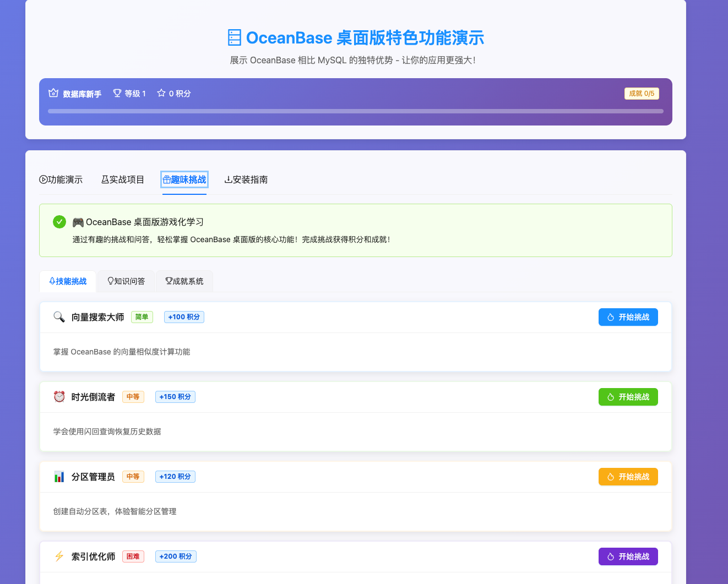Open the 成就系统 tab

(184, 281)
